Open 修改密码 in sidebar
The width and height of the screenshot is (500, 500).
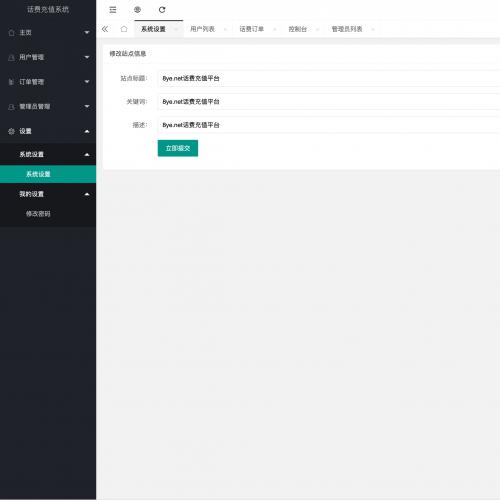[x=38, y=214]
